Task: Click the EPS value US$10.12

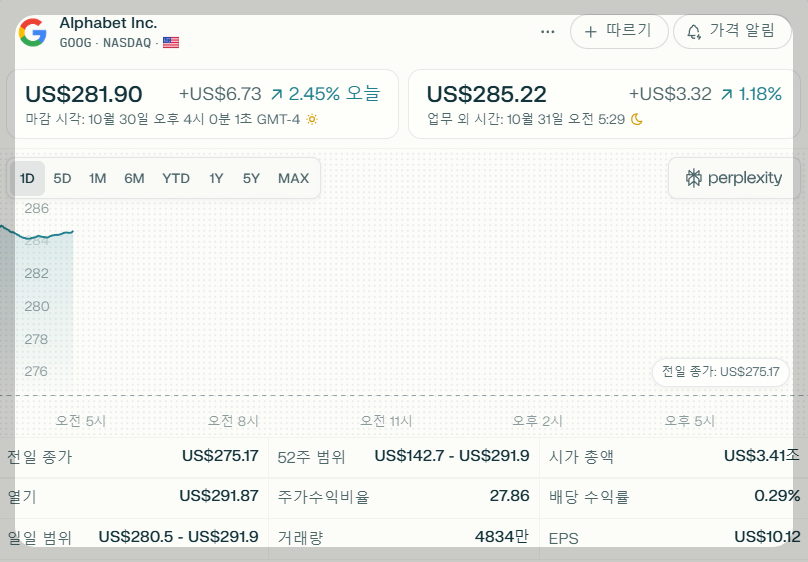Action: coord(767,537)
